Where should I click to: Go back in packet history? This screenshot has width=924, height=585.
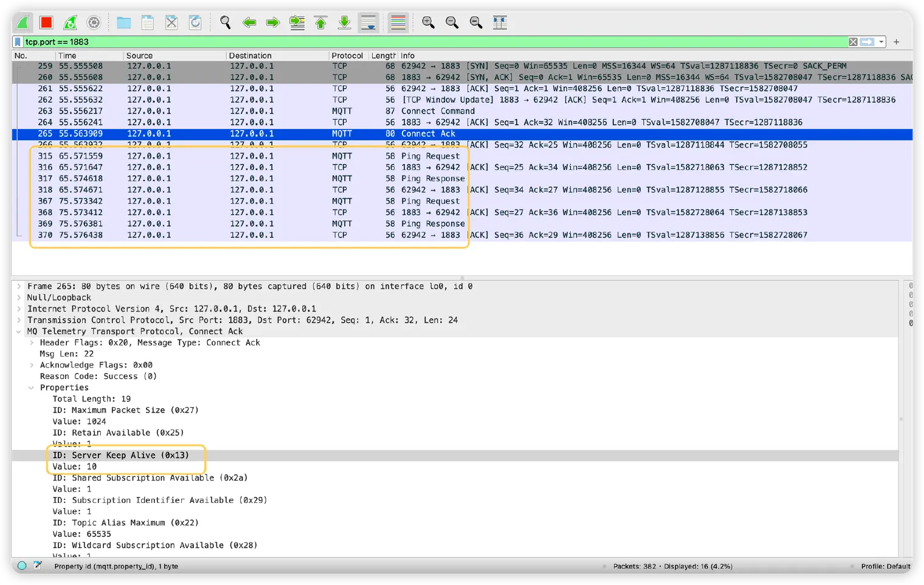(x=249, y=22)
